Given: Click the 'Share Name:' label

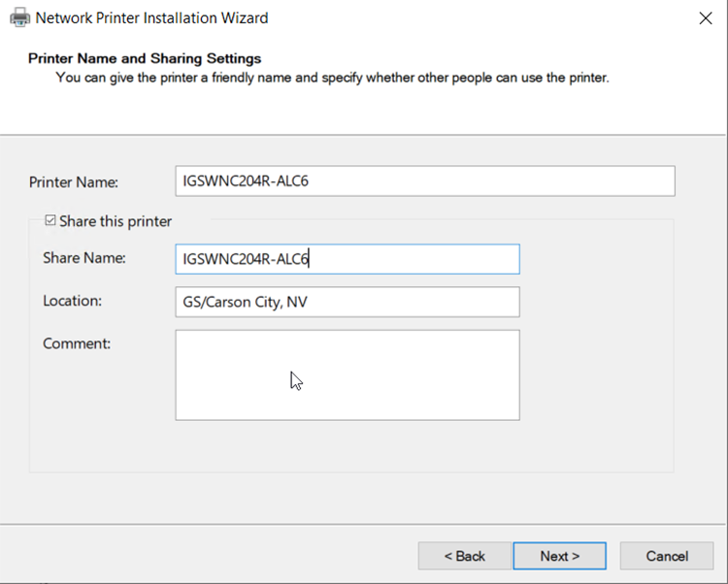Looking at the screenshot, I should [84, 258].
